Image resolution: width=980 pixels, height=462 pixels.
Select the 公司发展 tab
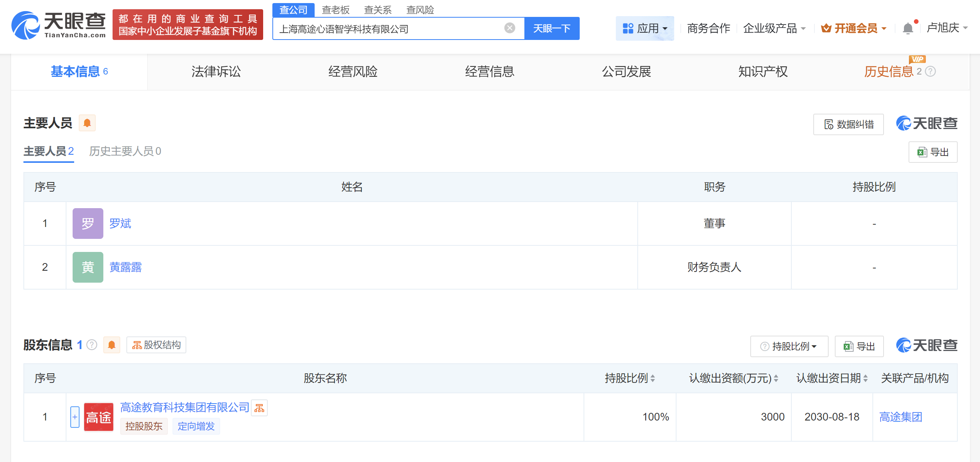pos(626,72)
